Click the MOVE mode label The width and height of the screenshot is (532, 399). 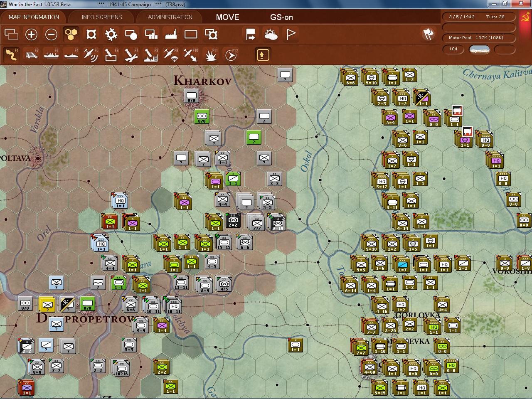227,17
